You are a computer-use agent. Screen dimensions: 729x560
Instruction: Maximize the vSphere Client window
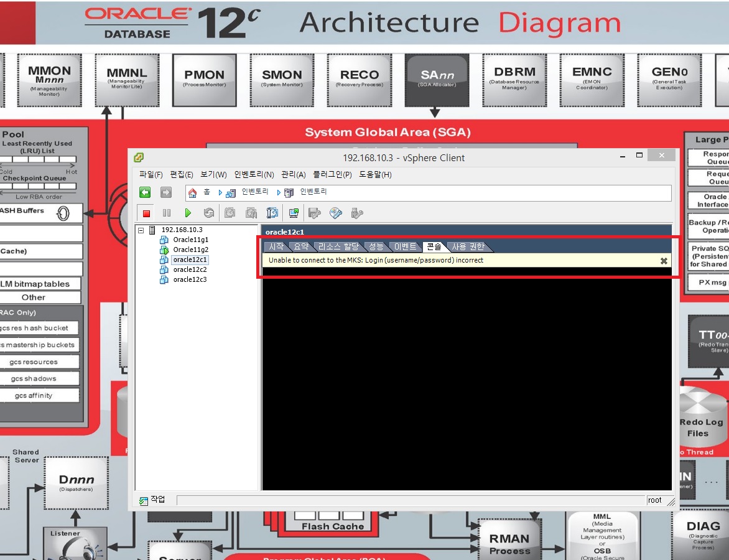coord(639,156)
